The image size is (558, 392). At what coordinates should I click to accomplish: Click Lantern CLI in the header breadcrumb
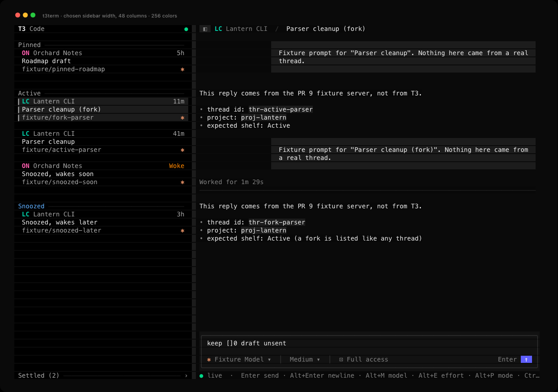(247, 29)
